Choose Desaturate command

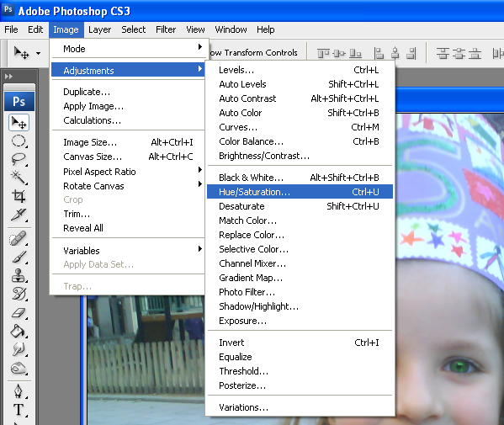pos(300,206)
